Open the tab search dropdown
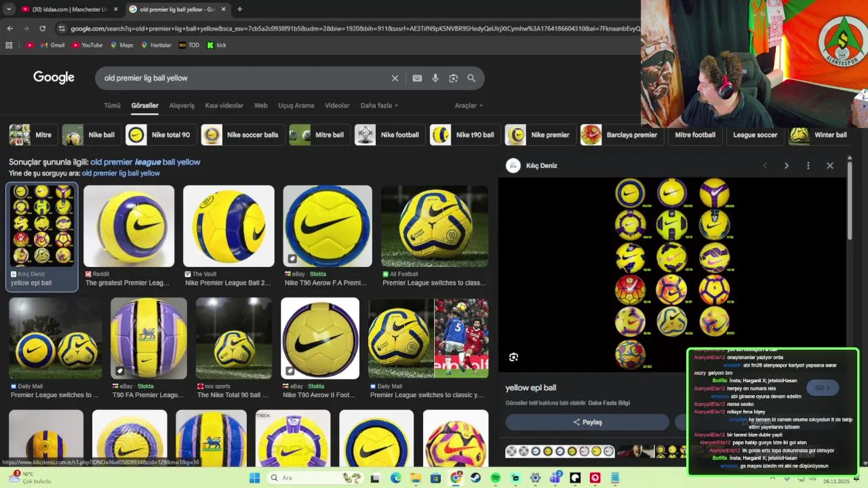 [x=8, y=9]
